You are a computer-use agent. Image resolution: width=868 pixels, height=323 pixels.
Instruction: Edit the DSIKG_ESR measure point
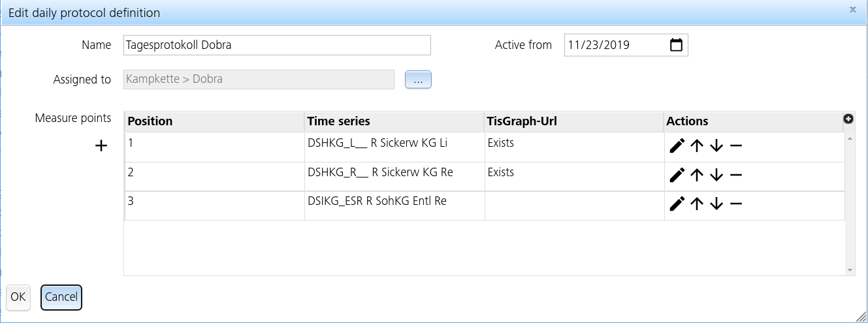click(677, 204)
